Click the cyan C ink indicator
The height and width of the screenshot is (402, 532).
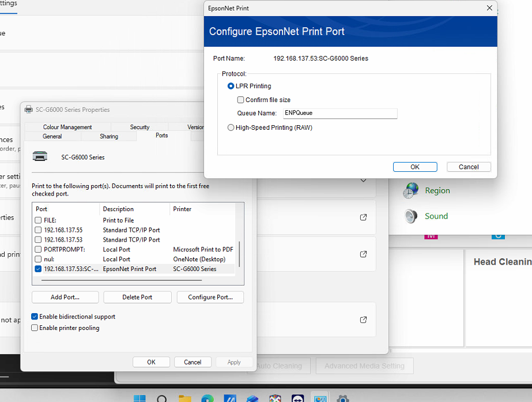click(498, 236)
